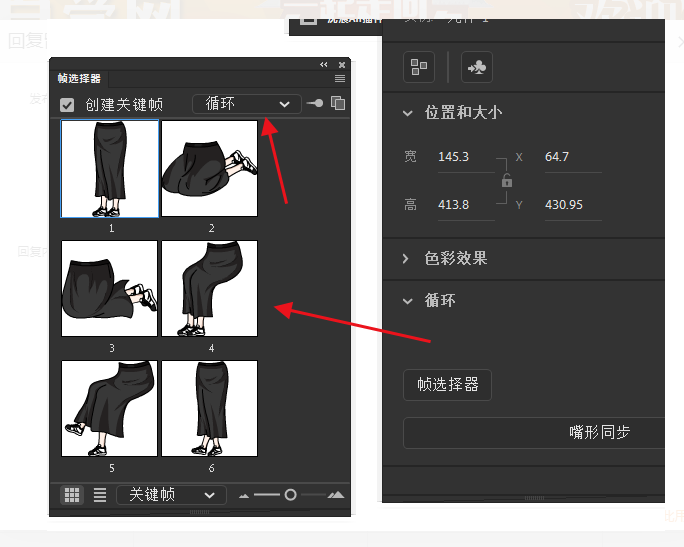Click the small mountains zoom-out icon
Screen dimensions: 684x547
click(243, 495)
